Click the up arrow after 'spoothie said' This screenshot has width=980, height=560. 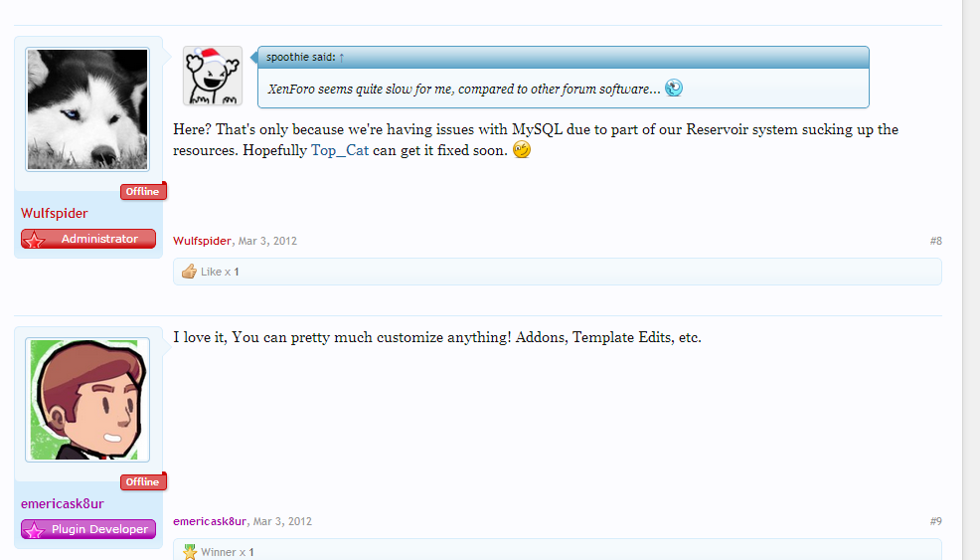[342, 58]
